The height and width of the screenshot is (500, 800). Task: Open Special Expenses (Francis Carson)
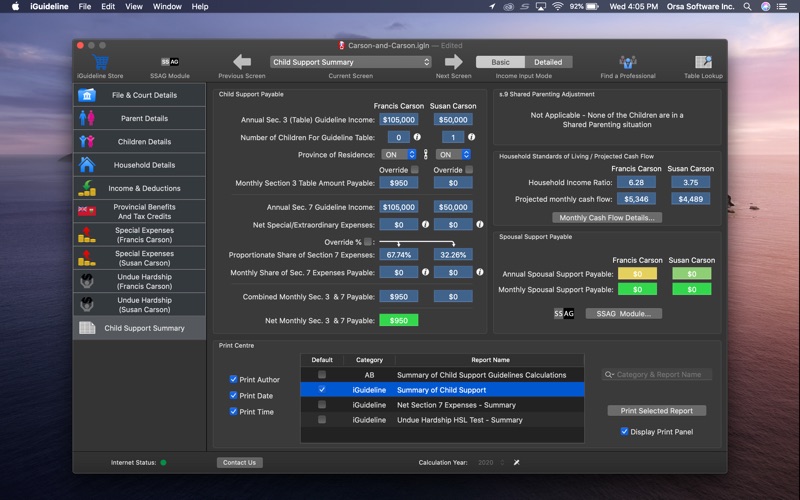(x=139, y=235)
